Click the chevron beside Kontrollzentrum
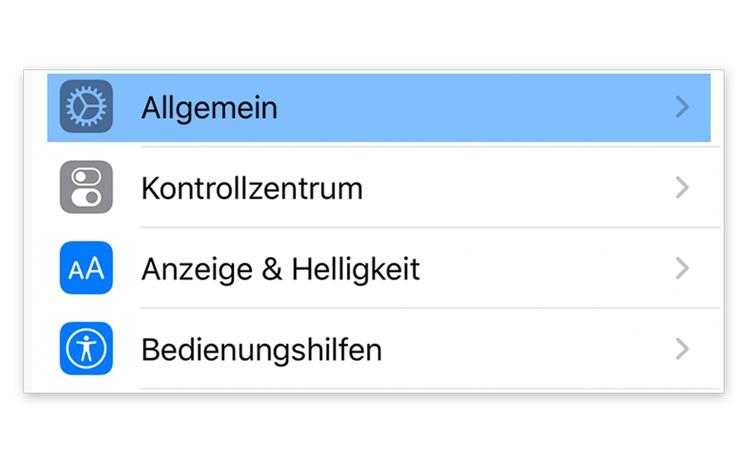 coord(682,188)
